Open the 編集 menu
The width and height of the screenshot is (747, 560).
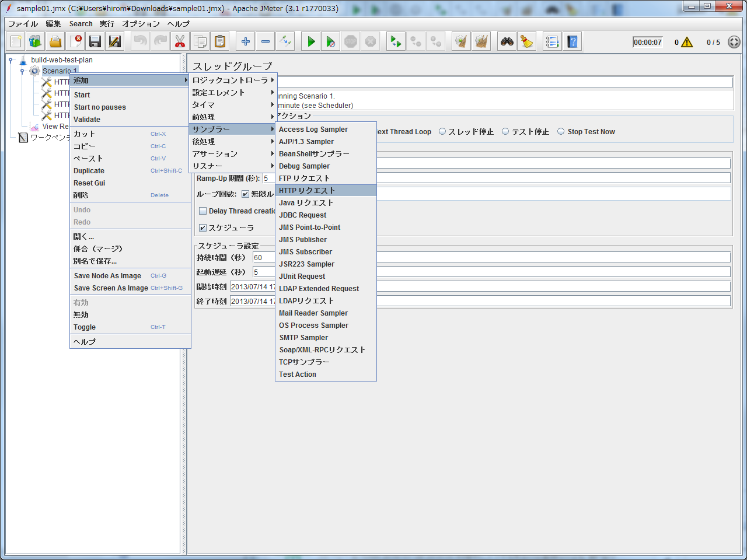(54, 24)
